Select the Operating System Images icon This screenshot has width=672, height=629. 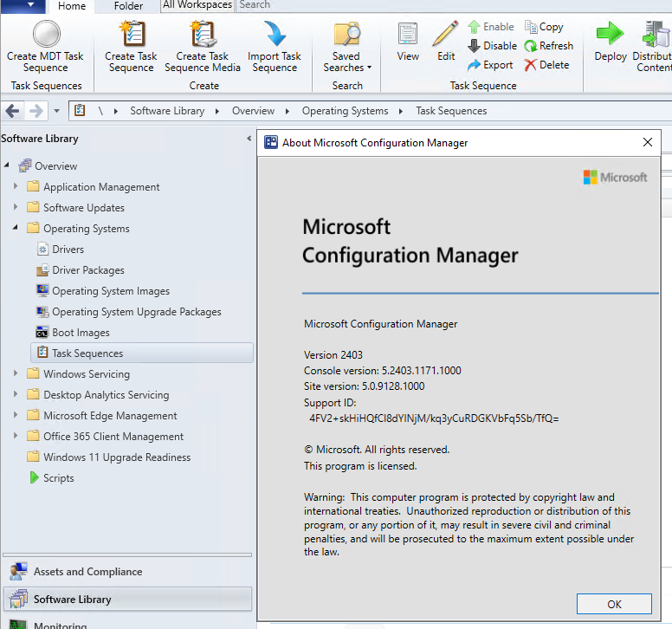coord(42,291)
